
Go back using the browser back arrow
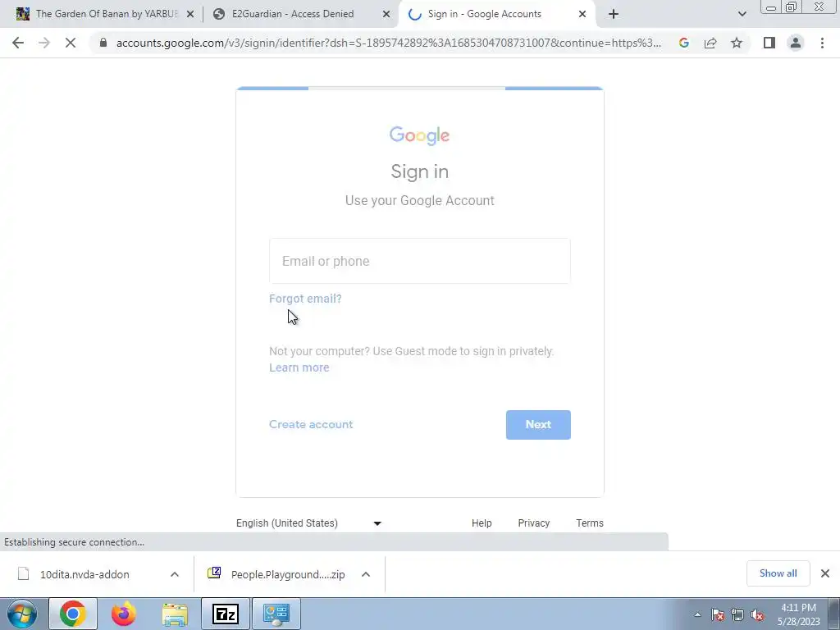18,43
